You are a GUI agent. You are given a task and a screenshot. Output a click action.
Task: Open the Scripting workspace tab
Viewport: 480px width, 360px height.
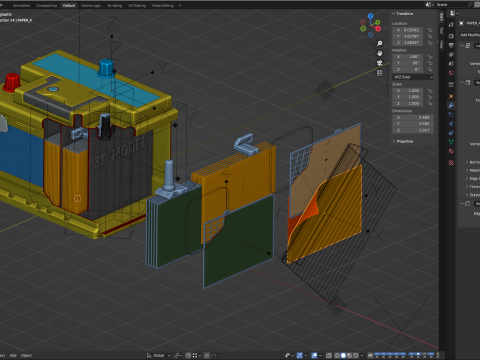pyautogui.click(x=115, y=5)
